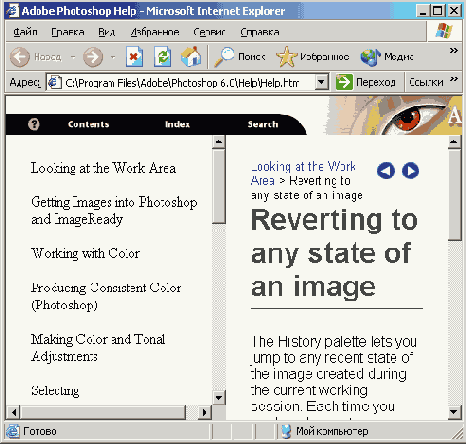Open the Файл menu
Image resolution: width=466 pixels, height=444 pixels.
25,32
